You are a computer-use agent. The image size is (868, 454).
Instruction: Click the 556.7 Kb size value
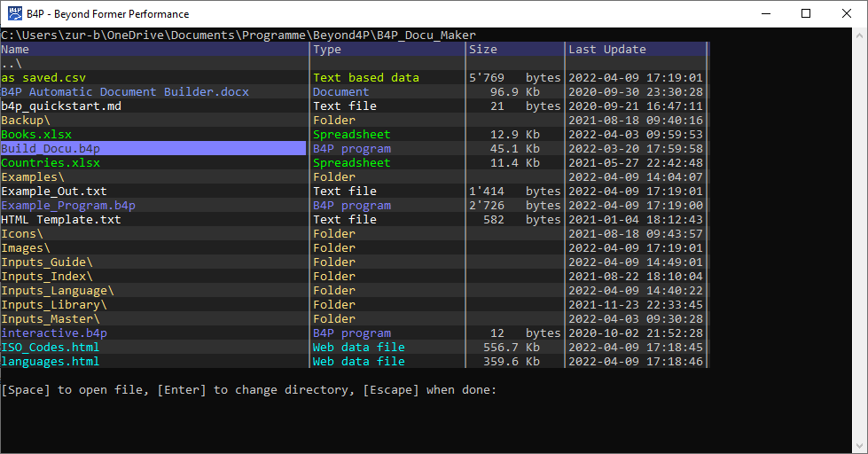512,347
